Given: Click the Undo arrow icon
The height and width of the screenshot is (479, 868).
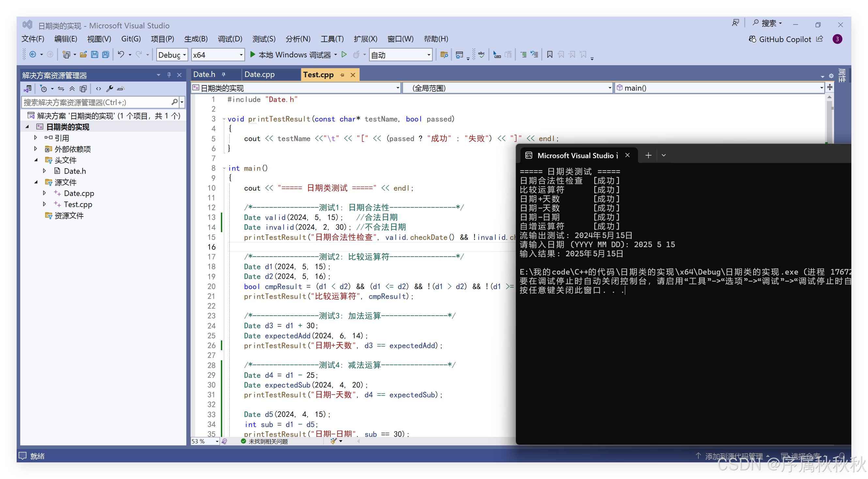Looking at the screenshot, I should (x=121, y=54).
